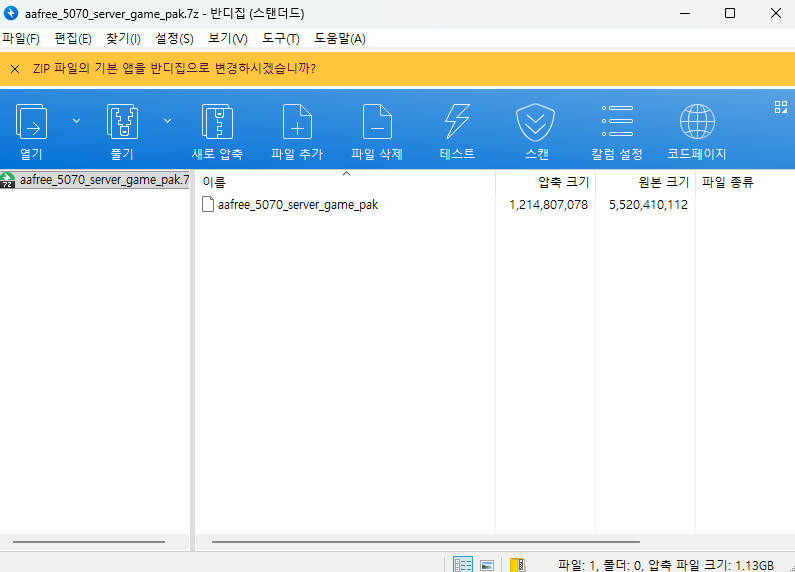This screenshot has width=795, height=572.
Task: Open the 편집(E) menu
Action: (73, 39)
